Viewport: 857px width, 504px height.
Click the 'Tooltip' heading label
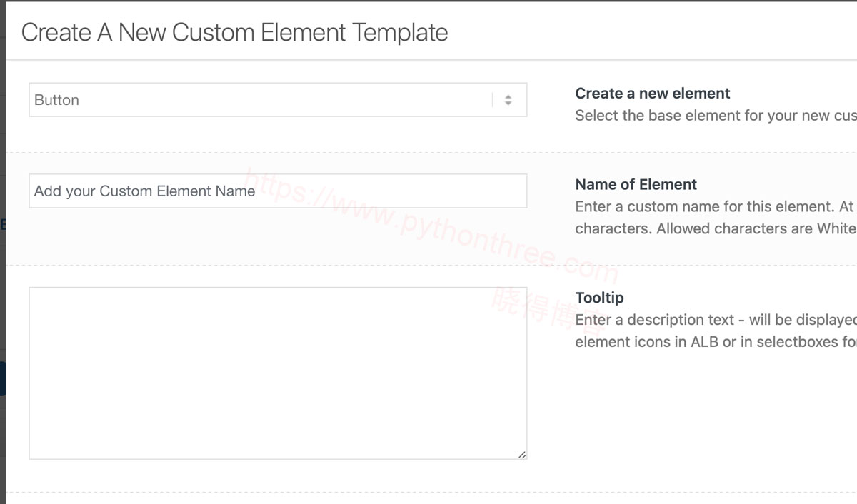point(600,298)
